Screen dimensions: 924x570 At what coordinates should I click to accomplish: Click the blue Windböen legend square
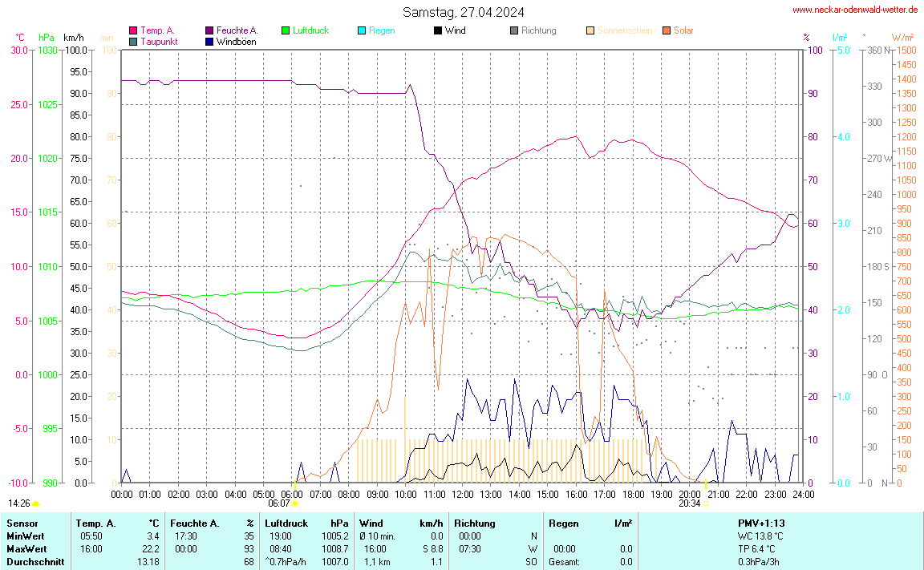pos(209,41)
